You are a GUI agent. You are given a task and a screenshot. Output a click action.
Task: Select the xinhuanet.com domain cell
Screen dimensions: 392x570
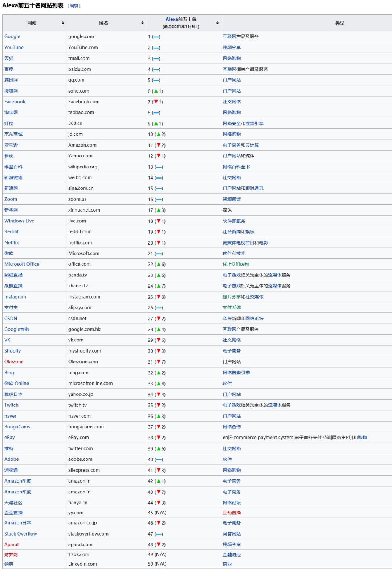click(106, 210)
